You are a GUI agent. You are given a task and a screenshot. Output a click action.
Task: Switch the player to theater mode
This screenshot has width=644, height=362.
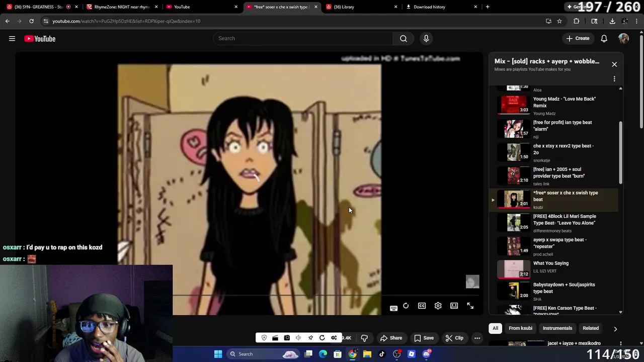coord(454,306)
